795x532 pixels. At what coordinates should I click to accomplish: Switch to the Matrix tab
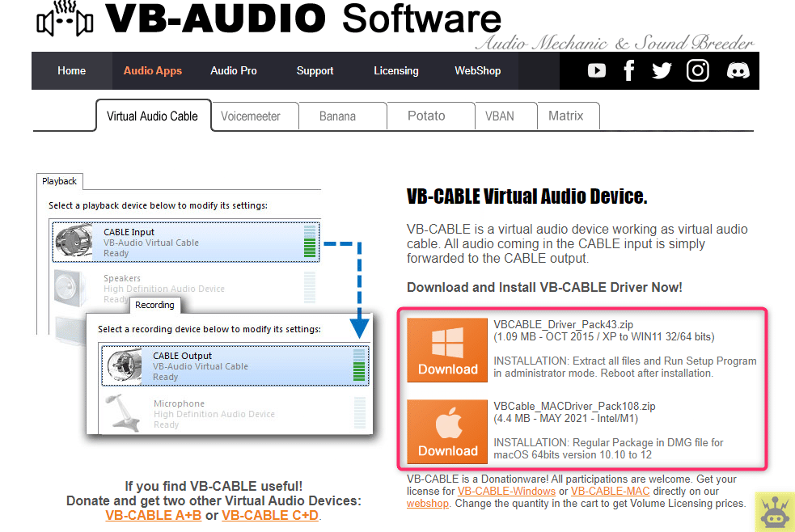569,116
